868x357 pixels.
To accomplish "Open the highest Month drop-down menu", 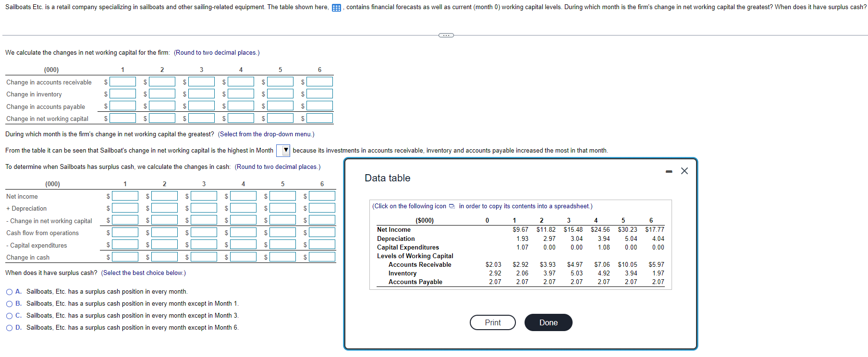I will [x=283, y=151].
